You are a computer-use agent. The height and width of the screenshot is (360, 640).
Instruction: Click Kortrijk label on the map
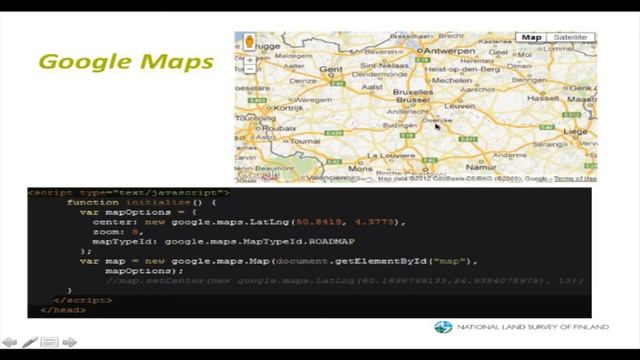coord(289,108)
